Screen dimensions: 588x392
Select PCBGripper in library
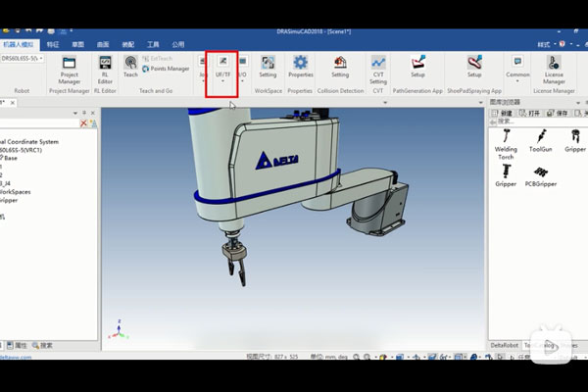coord(540,176)
